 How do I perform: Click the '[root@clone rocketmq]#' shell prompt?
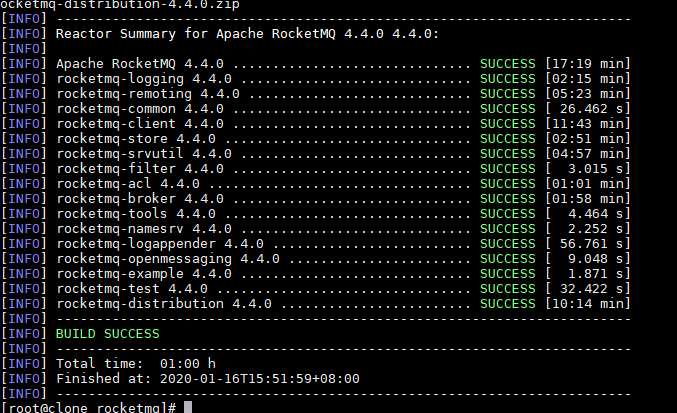[x=89, y=407]
